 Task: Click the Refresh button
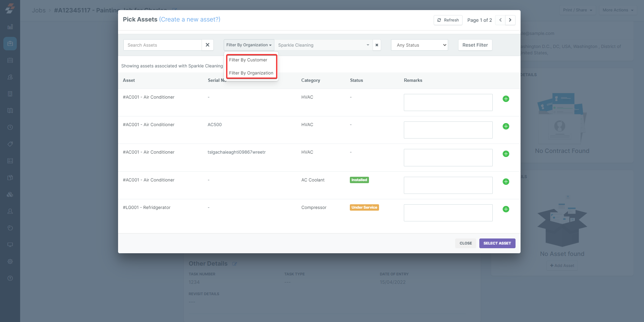tap(448, 20)
